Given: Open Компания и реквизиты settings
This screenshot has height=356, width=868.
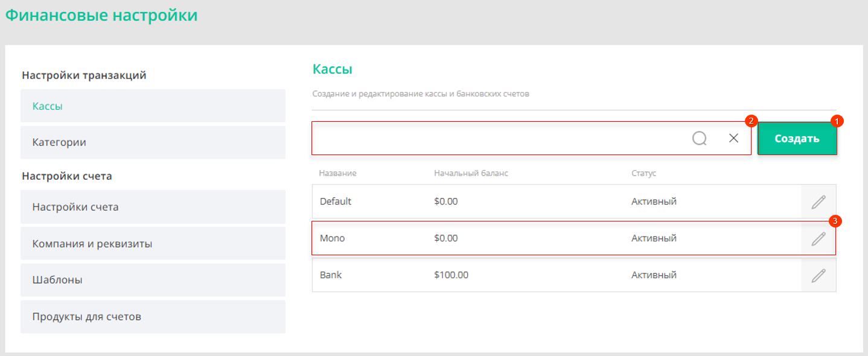Looking at the screenshot, I should click(x=153, y=244).
